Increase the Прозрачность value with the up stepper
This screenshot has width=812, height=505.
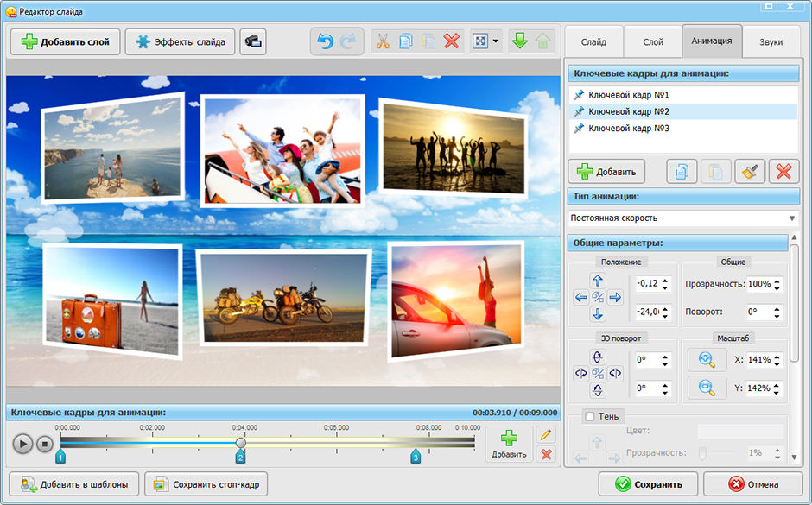[x=777, y=280]
